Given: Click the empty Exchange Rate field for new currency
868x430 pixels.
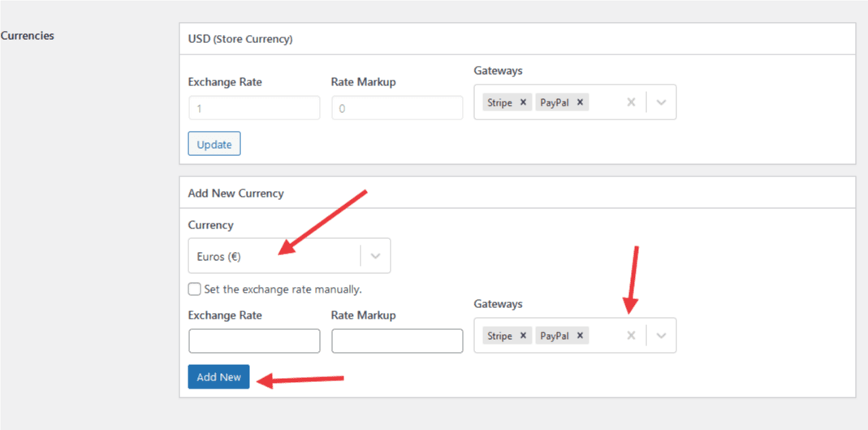Looking at the screenshot, I should click(254, 341).
